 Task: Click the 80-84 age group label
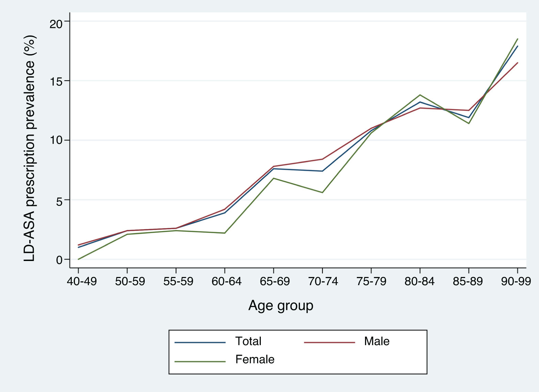pos(419,282)
